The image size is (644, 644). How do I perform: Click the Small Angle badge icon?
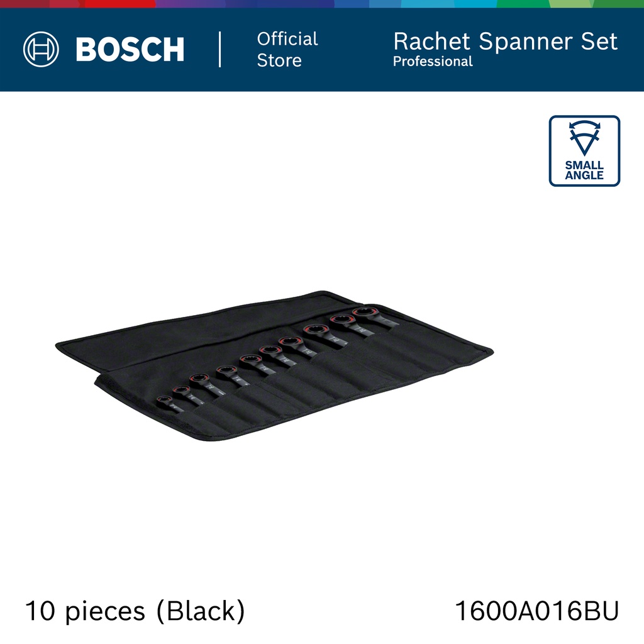pos(584,151)
